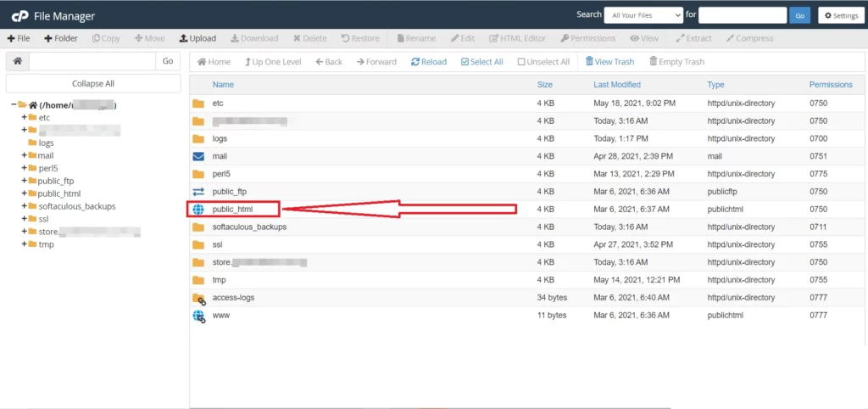The image size is (868, 409).
Task: Click the tmp folder icon in list
Action: 198,280
